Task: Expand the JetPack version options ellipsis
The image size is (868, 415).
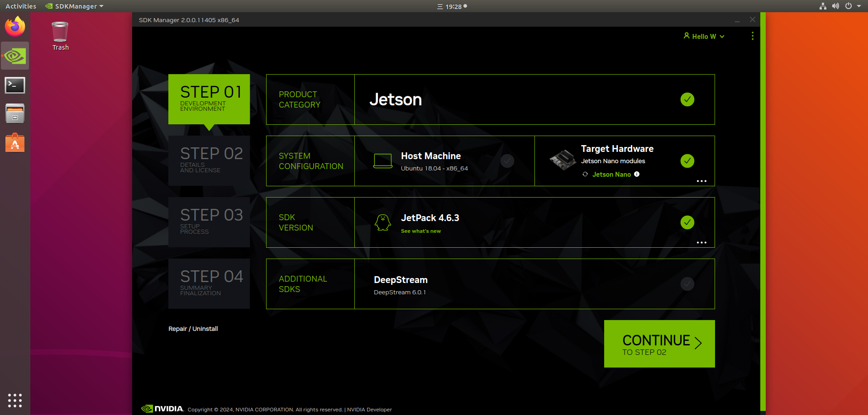Action: [701, 242]
